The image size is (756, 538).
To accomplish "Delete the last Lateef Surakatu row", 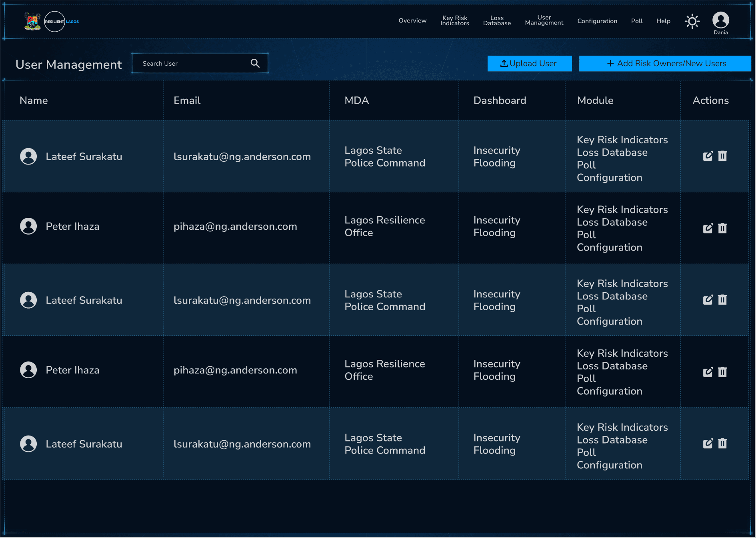I will click(x=722, y=443).
